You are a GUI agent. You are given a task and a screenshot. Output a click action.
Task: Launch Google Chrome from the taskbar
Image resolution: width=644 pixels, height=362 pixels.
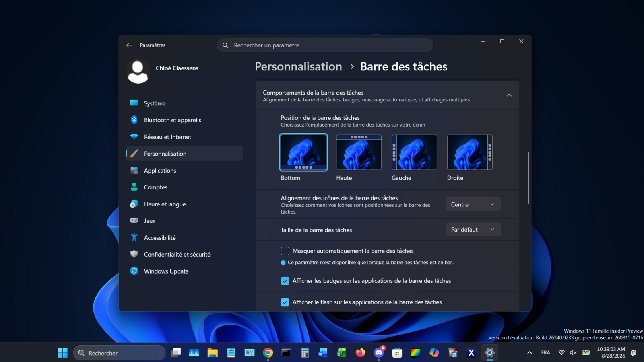point(268,353)
